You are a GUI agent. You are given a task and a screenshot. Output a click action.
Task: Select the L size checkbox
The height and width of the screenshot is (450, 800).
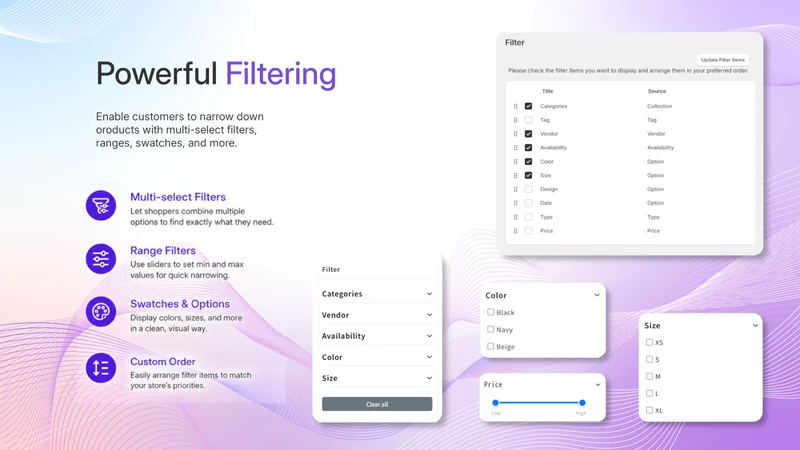pyautogui.click(x=649, y=393)
